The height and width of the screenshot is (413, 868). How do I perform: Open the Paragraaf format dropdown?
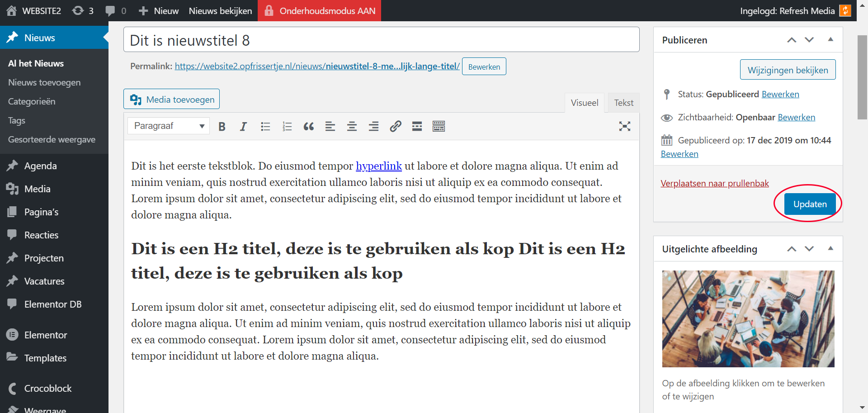[169, 126]
